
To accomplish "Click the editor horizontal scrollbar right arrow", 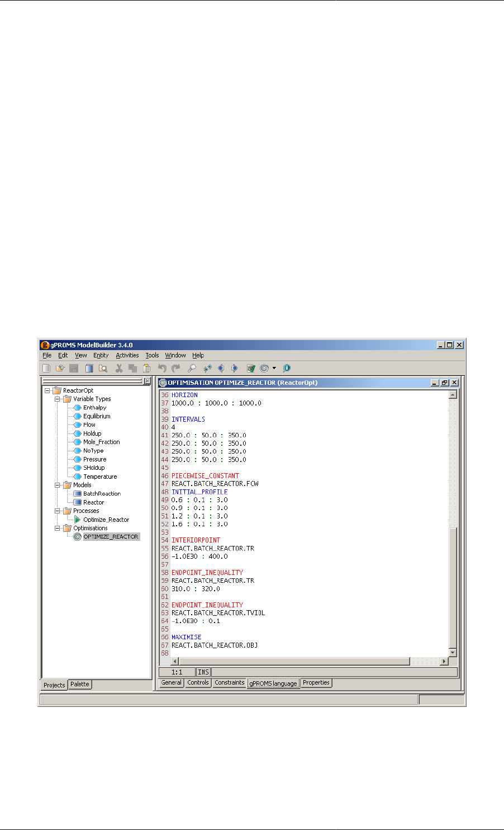I will (444, 661).
